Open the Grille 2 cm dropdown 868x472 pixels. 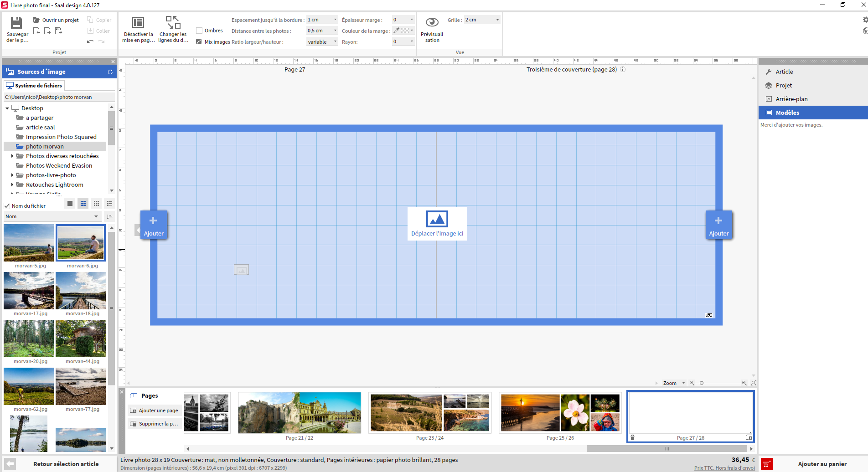pyautogui.click(x=482, y=20)
